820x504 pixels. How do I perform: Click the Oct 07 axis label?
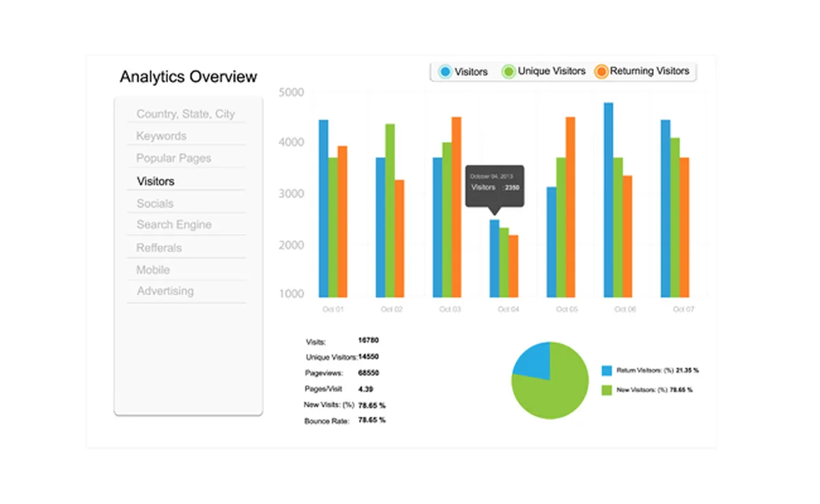click(x=683, y=309)
